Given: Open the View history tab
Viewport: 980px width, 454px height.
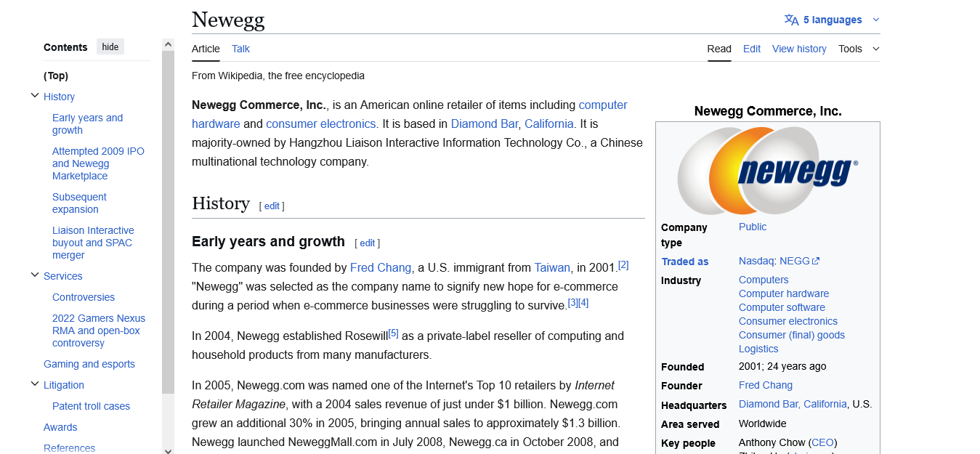Looking at the screenshot, I should click(x=799, y=49).
